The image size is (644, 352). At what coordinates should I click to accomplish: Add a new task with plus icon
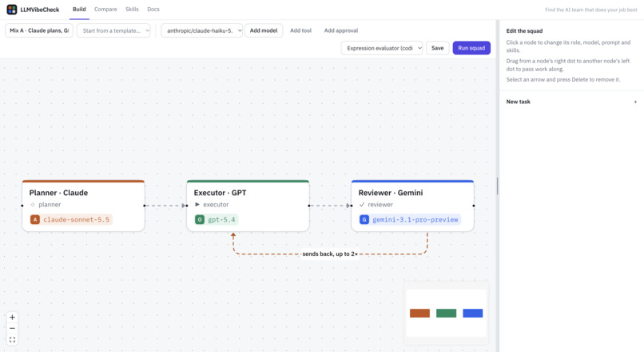[x=635, y=102]
